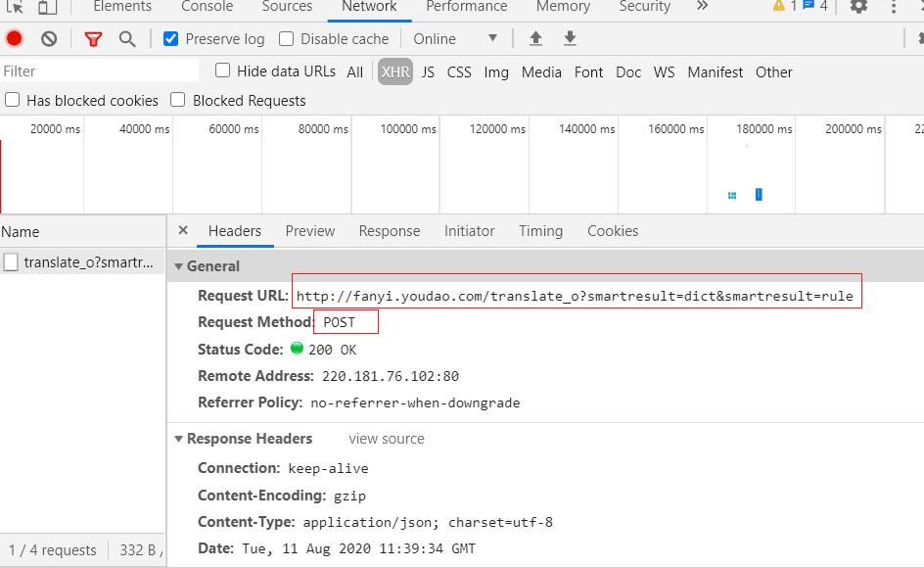Uncheck Preserve log checkbox

(x=171, y=39)
